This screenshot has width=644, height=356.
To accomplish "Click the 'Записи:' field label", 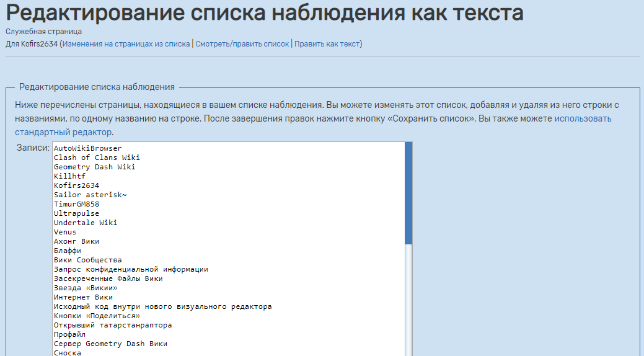I will (33, 148).
